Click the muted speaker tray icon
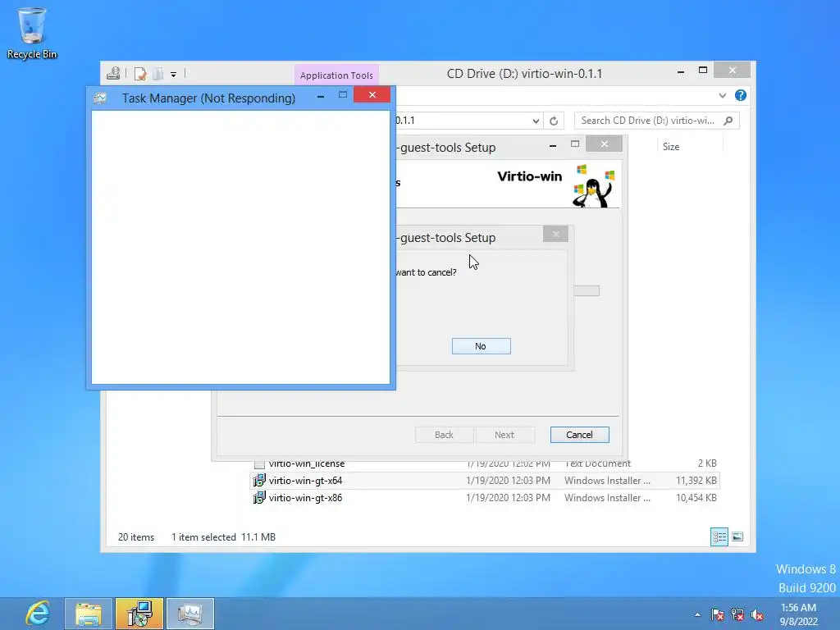Screen dimensions: 840x630 (x=757, y=614)
